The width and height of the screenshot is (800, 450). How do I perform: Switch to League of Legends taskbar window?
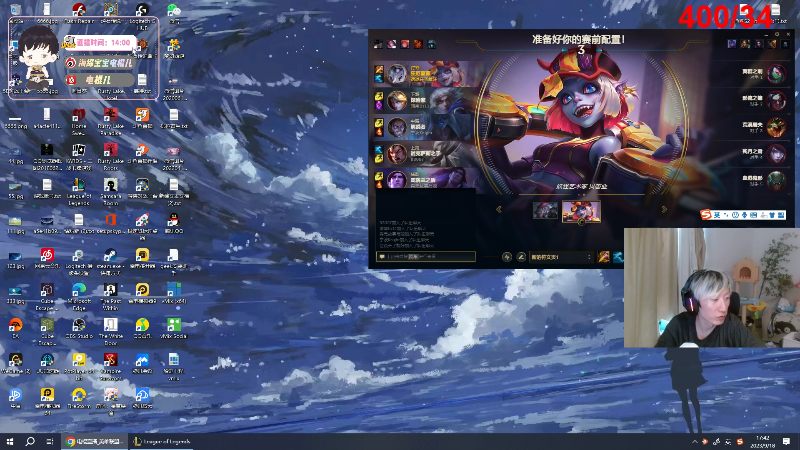tap(162, 441)
